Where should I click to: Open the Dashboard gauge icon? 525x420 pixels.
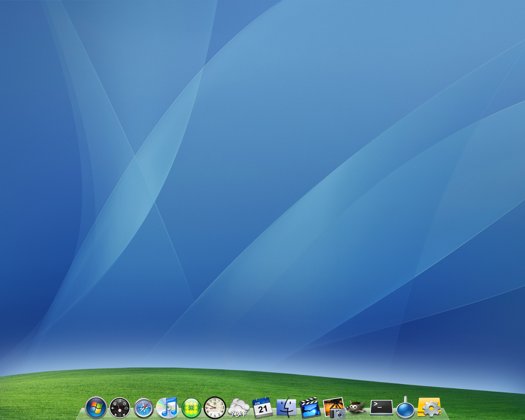120,408
